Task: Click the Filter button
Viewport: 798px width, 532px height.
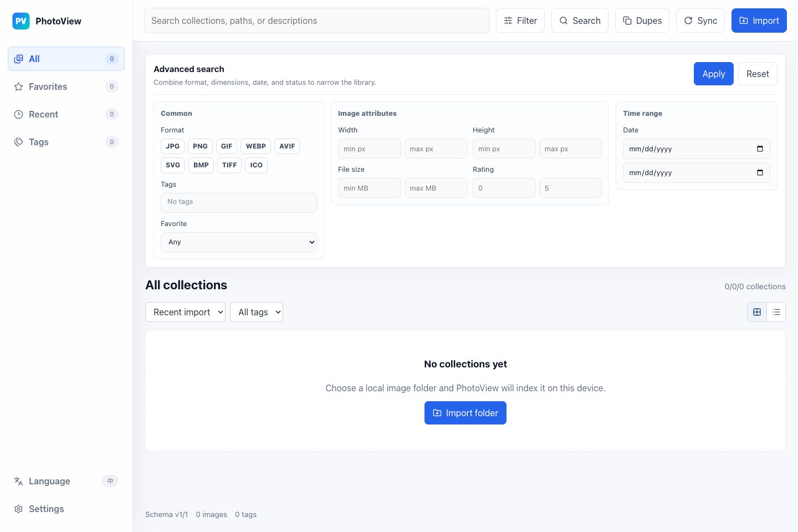Action: [x=520, y=21]
